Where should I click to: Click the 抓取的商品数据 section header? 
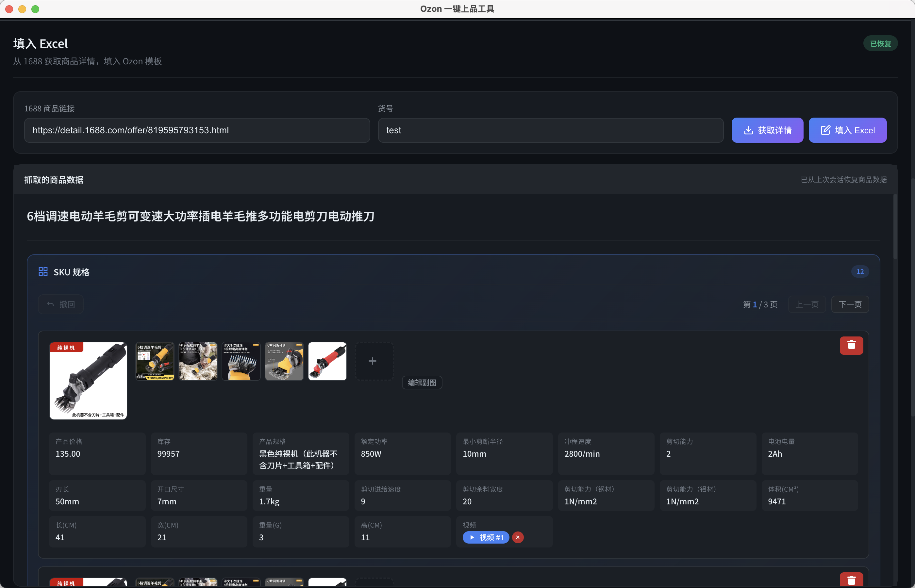(x=54, y=180)
